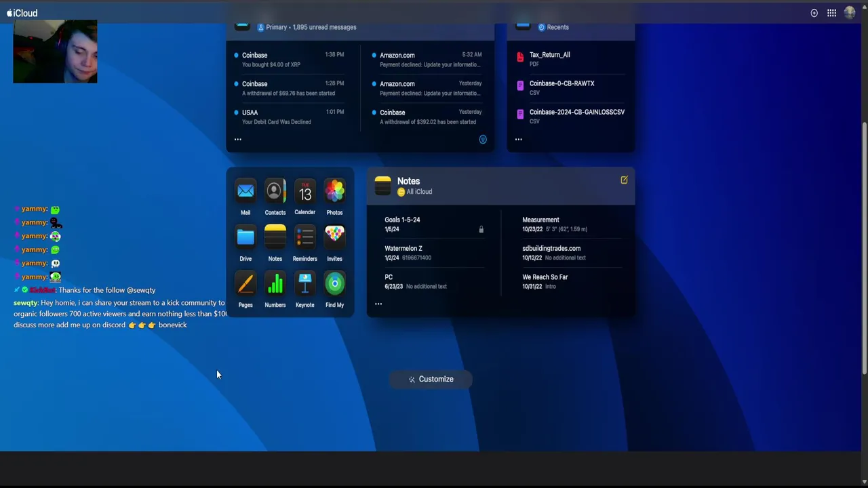Click the Tax_Return_All PDF file icon

pos(520,58)
